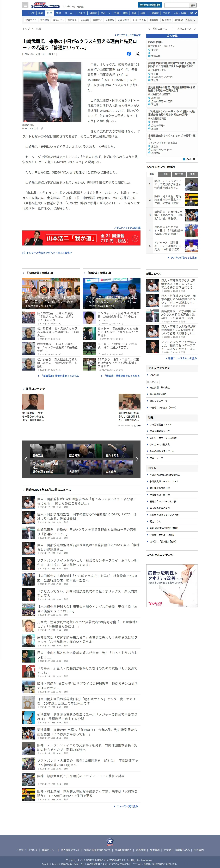Go to next carousel slide arrow

tap(137, 459)
